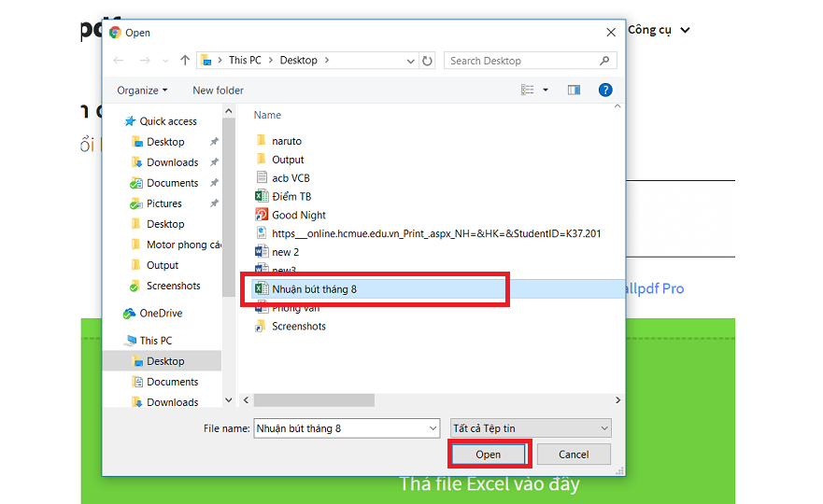Open the Help icon
The width and height of the screenshot is (823, 504).
coord(605,91)
